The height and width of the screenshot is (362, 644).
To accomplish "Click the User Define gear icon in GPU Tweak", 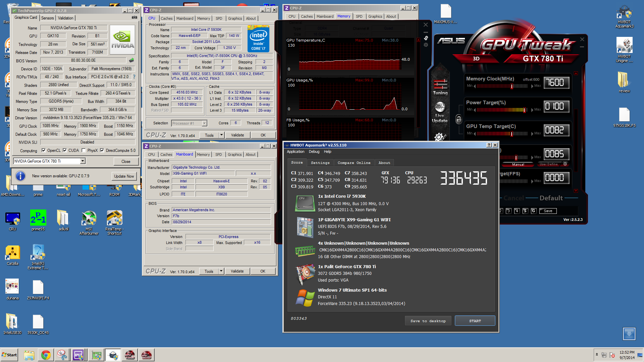I will coord(565,164).
